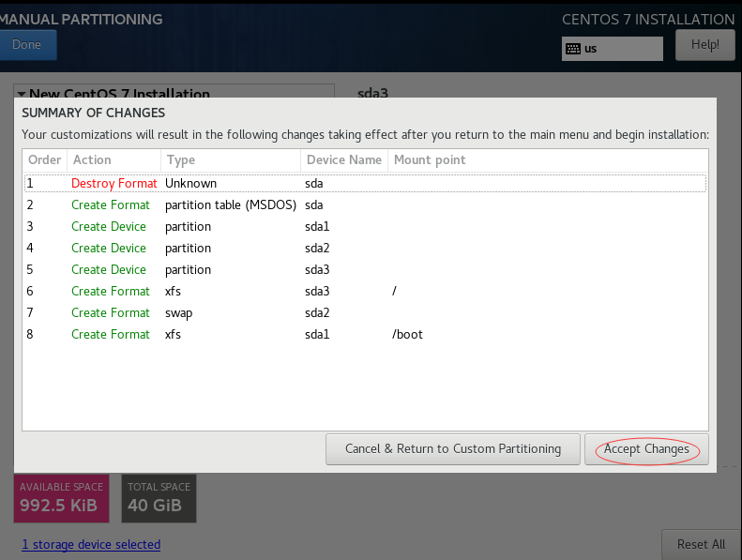Select the swap format row for sda2

[365, 312]
